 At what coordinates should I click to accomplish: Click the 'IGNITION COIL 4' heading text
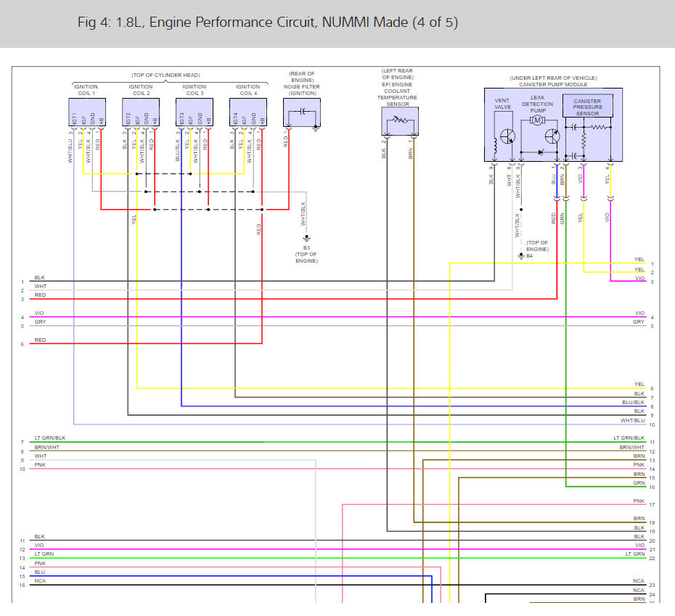click(x=248, y=90)
